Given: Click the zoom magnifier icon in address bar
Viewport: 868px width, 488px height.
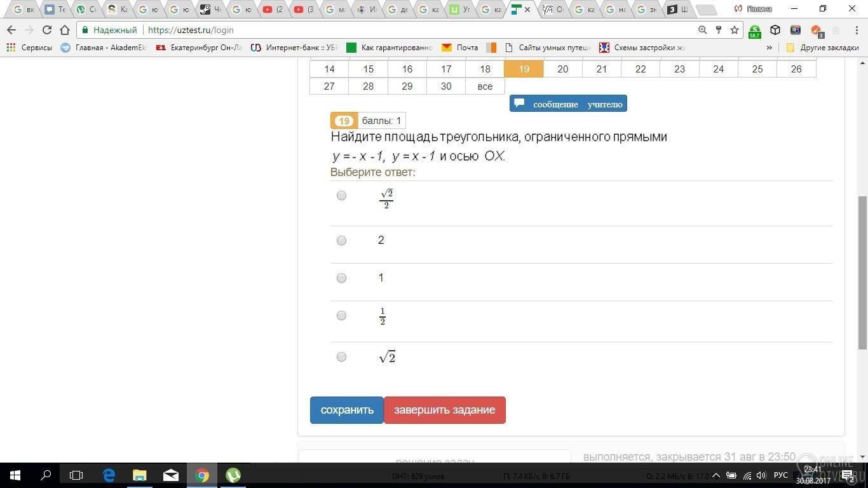Looking at the screenshot, I should (702, 30).
